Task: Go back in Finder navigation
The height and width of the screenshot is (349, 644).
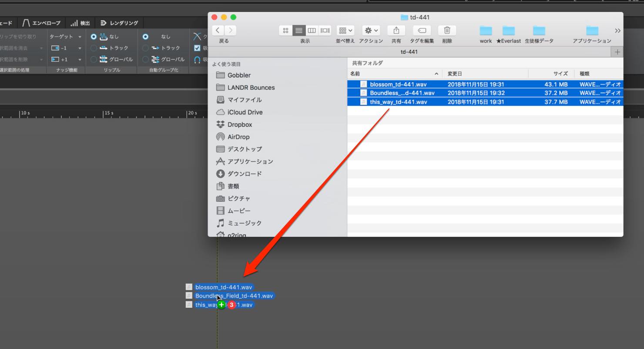Action: pos(218,30)
